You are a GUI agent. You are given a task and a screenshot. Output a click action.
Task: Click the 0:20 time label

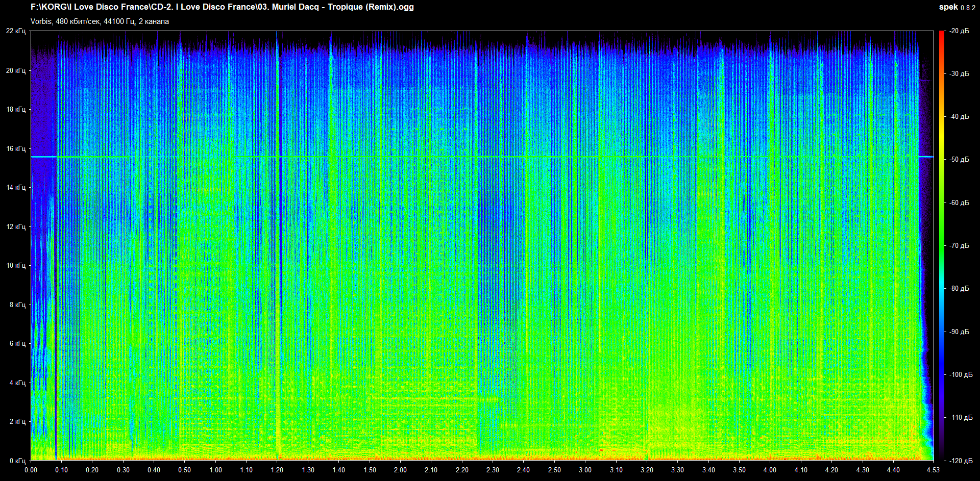coord(92,470)
